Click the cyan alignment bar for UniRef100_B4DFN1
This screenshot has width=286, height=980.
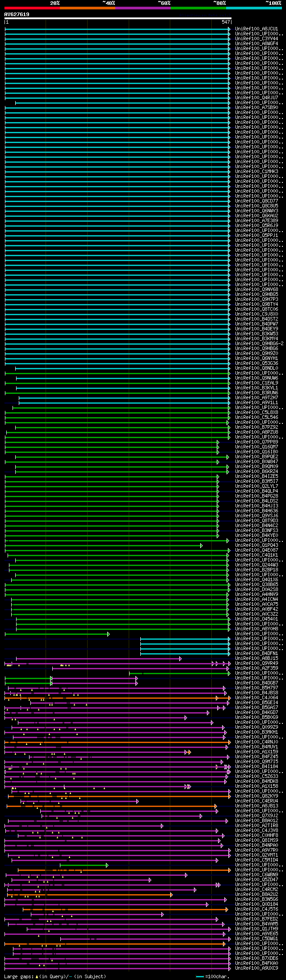(x=185, y=653)
